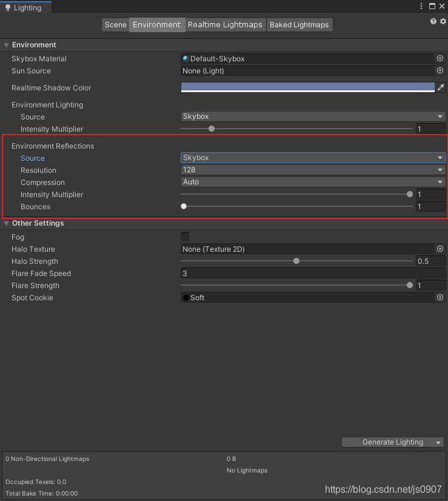Click the Spot Cookie label

click(32, 298)
